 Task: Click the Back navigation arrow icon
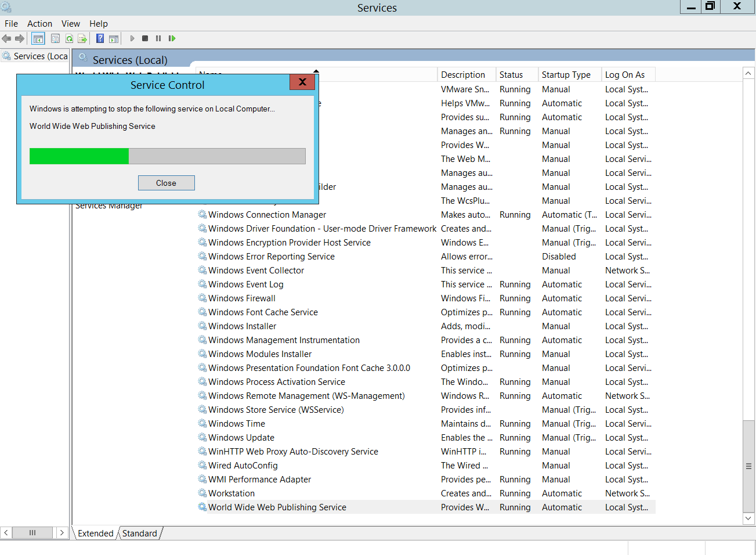(6, 38)
